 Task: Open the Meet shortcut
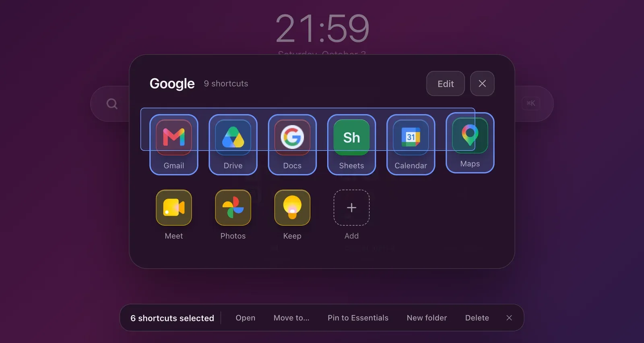click(174, 215)
